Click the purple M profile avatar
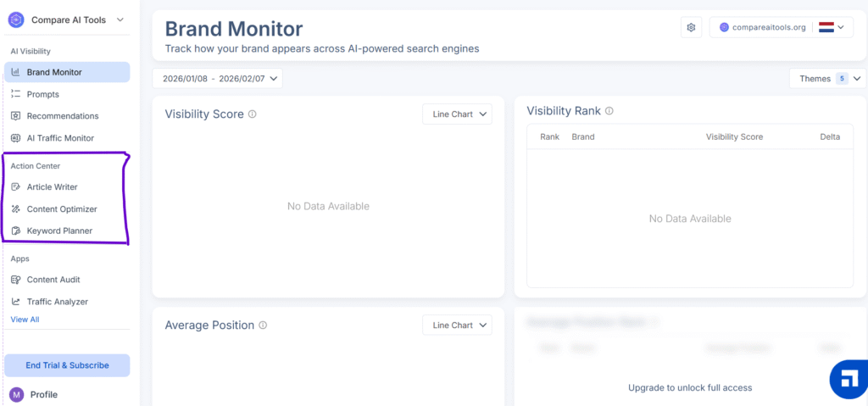The image size is (868, 406). (x=17, y=394)
